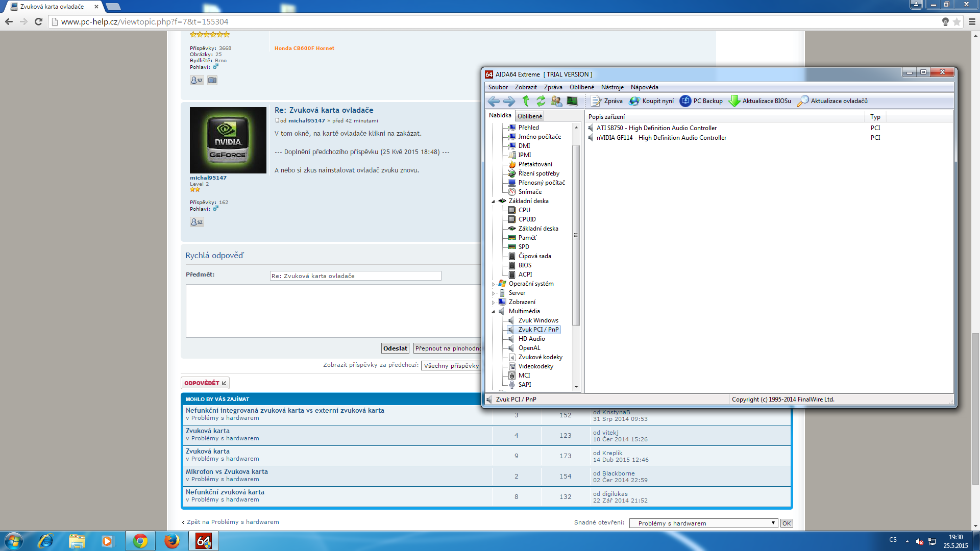Select CPUID tree item
This screenshot has height=551, width=980.
coord(527,219)
